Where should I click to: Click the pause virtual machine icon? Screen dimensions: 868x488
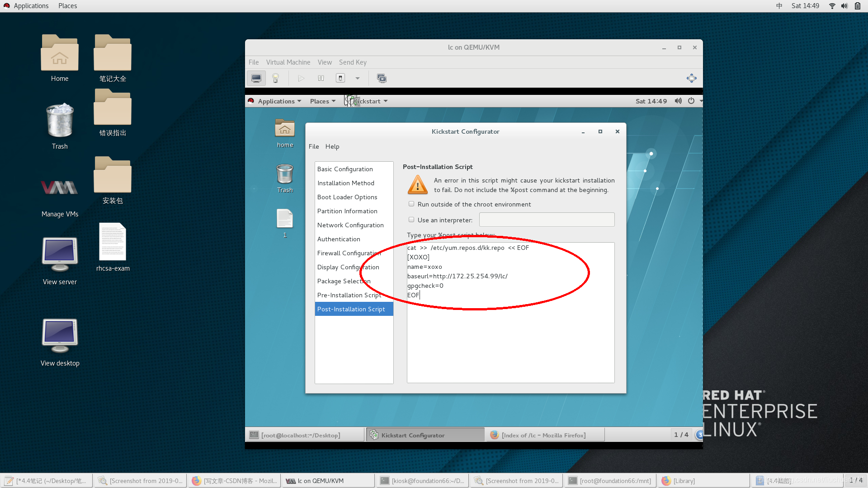pos(321,78)
